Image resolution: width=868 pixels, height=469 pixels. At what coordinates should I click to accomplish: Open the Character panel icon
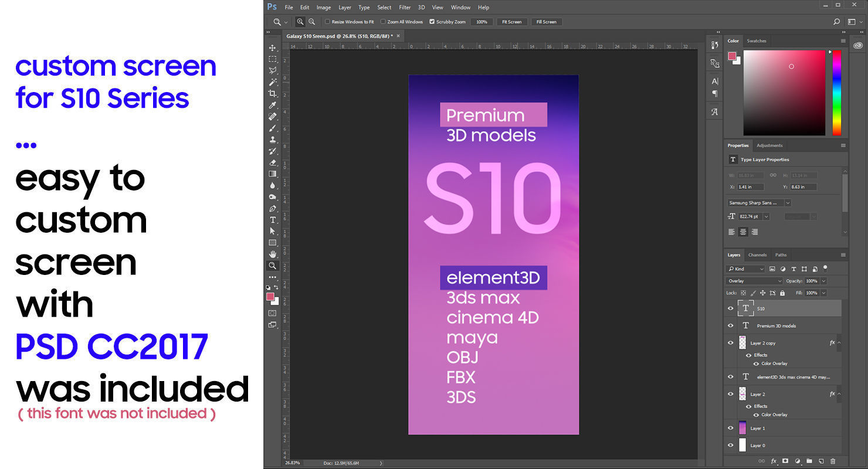pos(714,81)
